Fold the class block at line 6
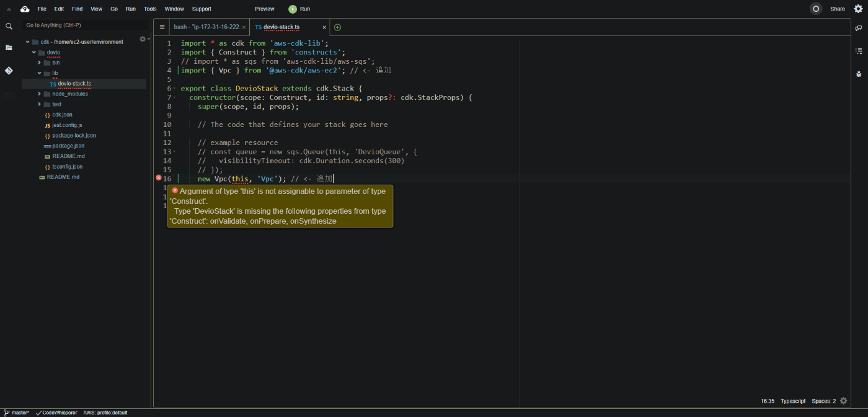The image size is (868, 417). [x=175, y=89]
